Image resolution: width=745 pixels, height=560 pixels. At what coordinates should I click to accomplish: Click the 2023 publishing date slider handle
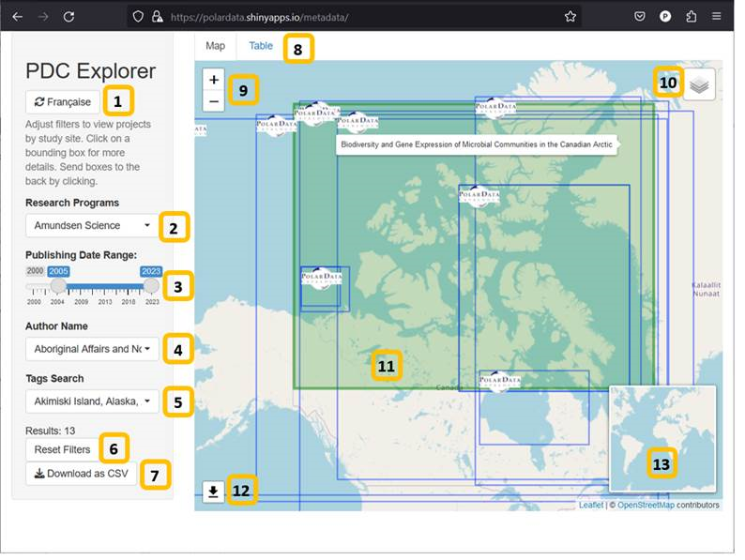pos(150,285)
